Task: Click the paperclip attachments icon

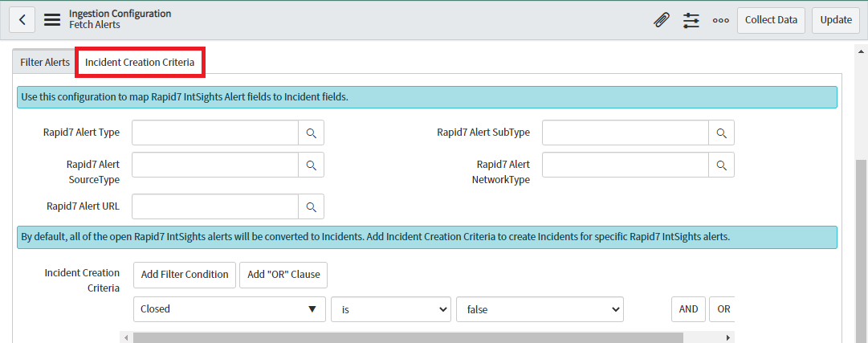Action: 662,20
